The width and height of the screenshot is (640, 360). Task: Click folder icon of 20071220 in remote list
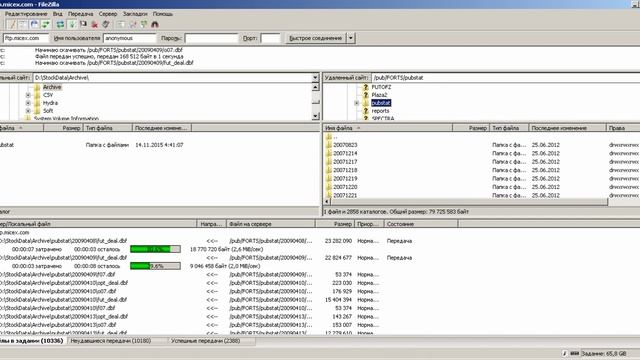coord(329,187)
